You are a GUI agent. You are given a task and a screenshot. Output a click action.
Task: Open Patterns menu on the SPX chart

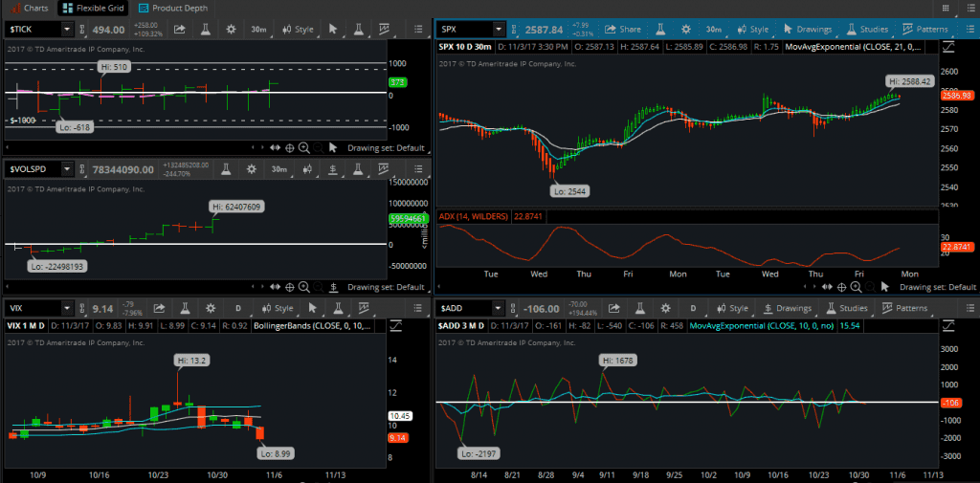click(x=925, y=29)
